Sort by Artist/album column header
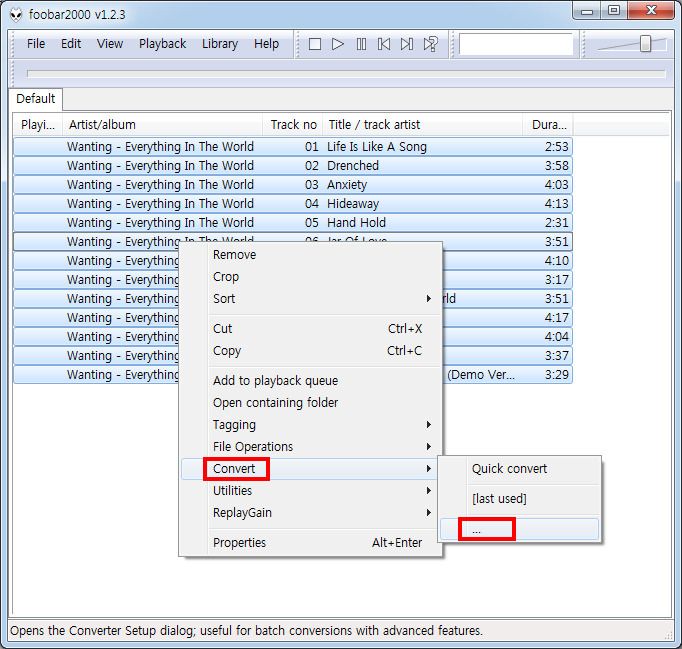 (163, 125)
